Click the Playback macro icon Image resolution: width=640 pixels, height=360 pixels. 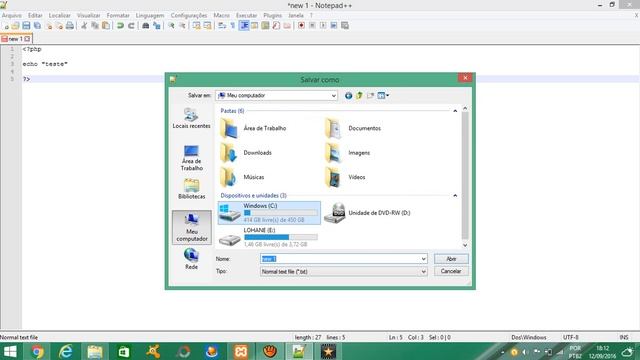pos(323,26)
